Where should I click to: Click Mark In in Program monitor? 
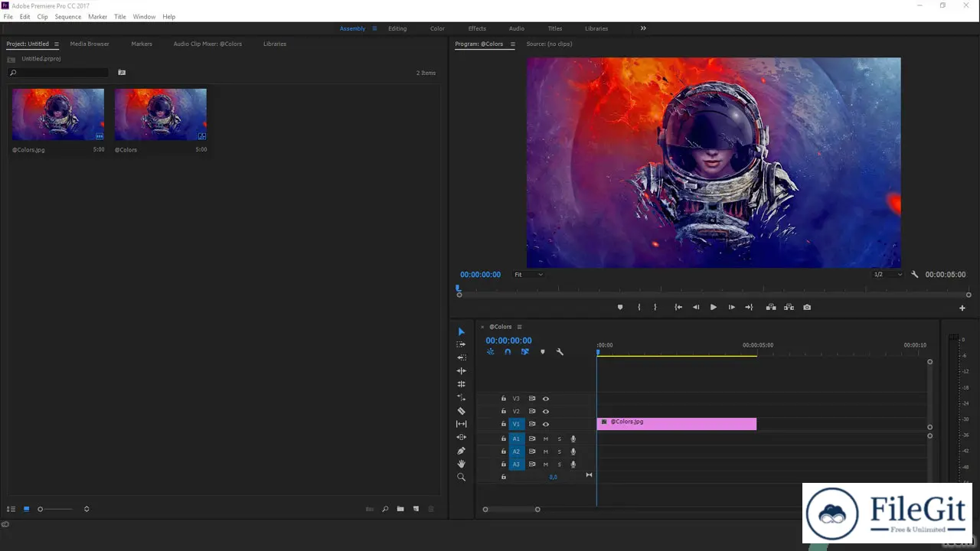pos(639,307)
